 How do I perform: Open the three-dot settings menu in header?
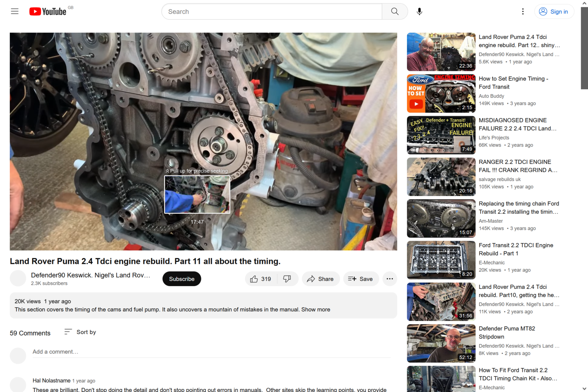tap(523, 11)
